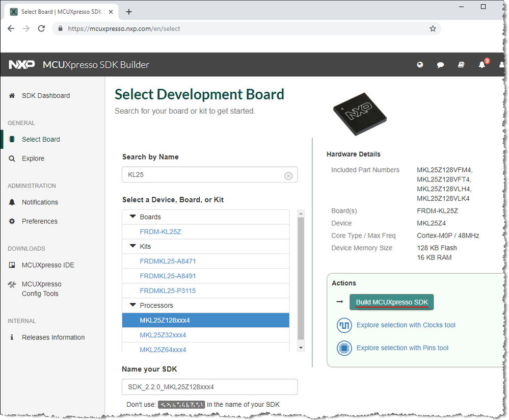Screen dimensions: 509x420
Task: Click the Select Board chip icon
Action: click(x=12, y=139)
